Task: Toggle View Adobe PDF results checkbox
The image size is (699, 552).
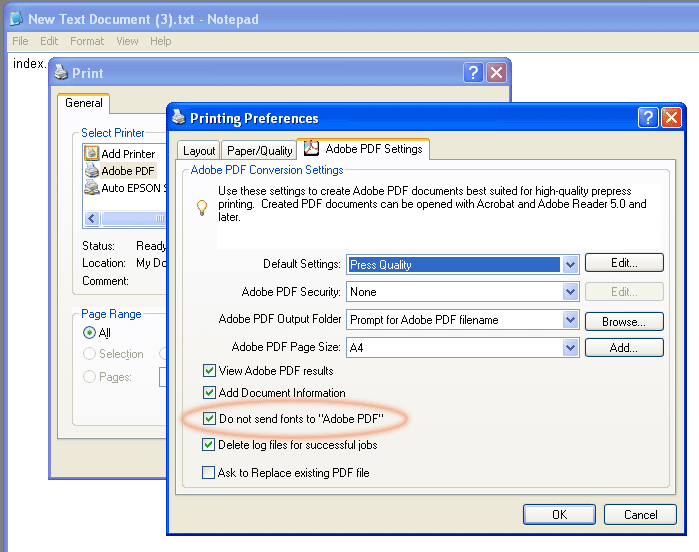Action: [209, 371]
